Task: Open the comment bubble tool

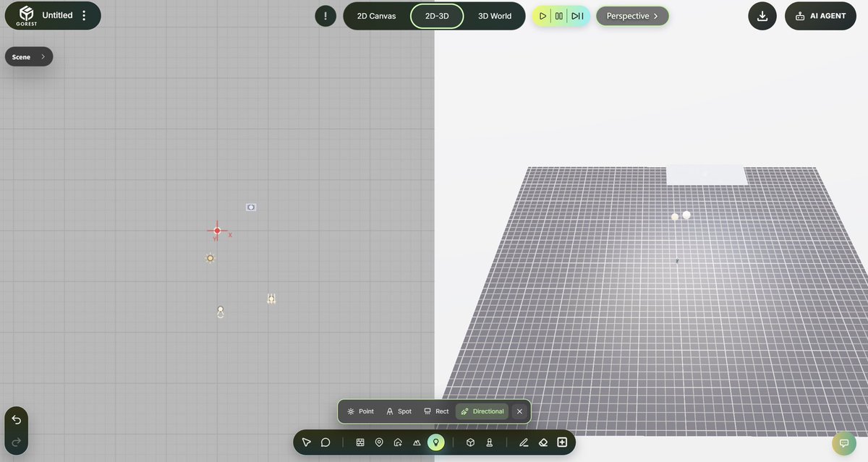Action: [325, 442]
